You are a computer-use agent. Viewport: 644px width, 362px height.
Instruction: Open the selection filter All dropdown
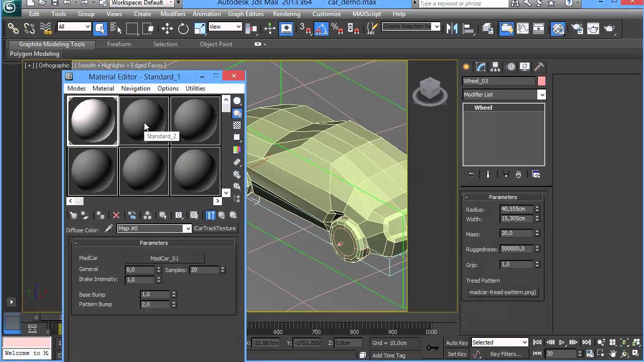click(x=74, y=27)
